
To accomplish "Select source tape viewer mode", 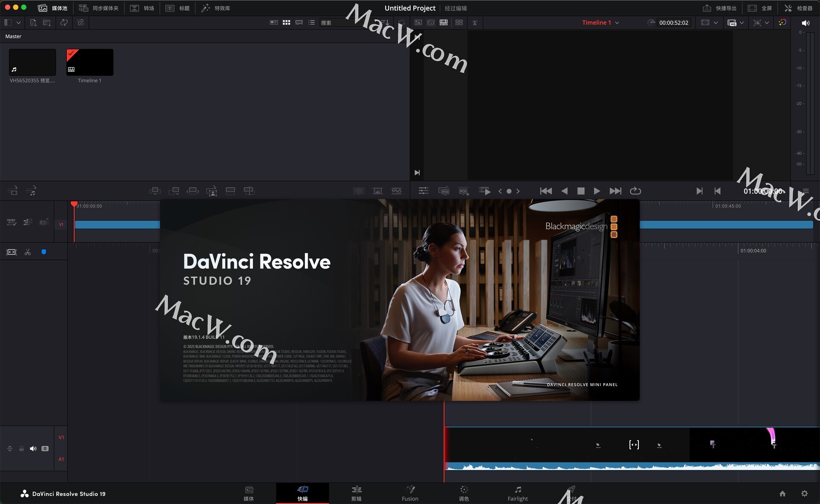I will (431, 22).
